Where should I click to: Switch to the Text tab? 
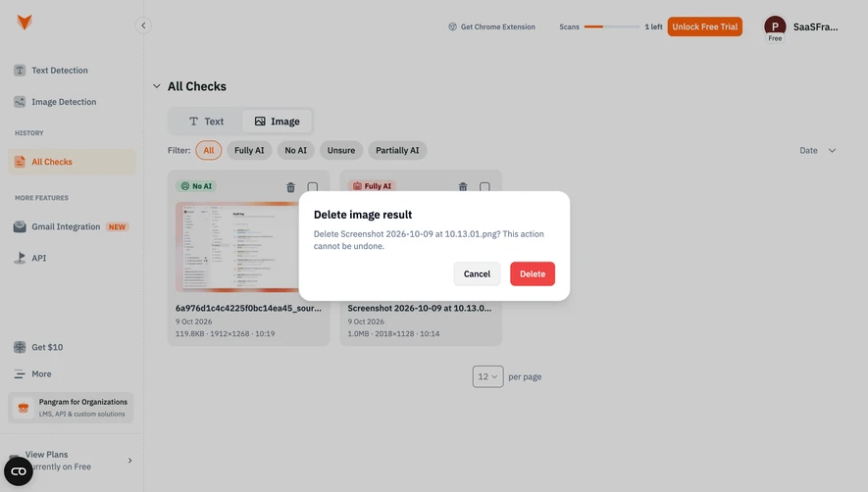(206, 122)
